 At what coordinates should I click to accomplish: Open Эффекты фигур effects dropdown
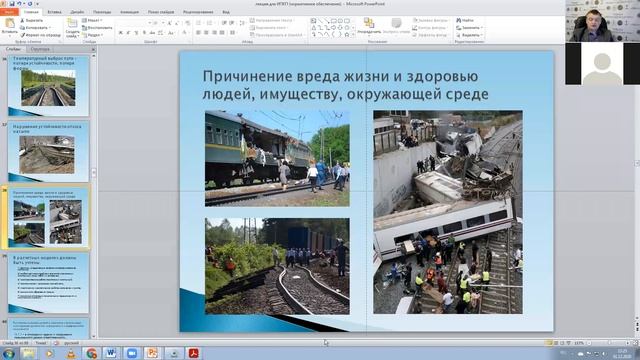coord(430,35)
